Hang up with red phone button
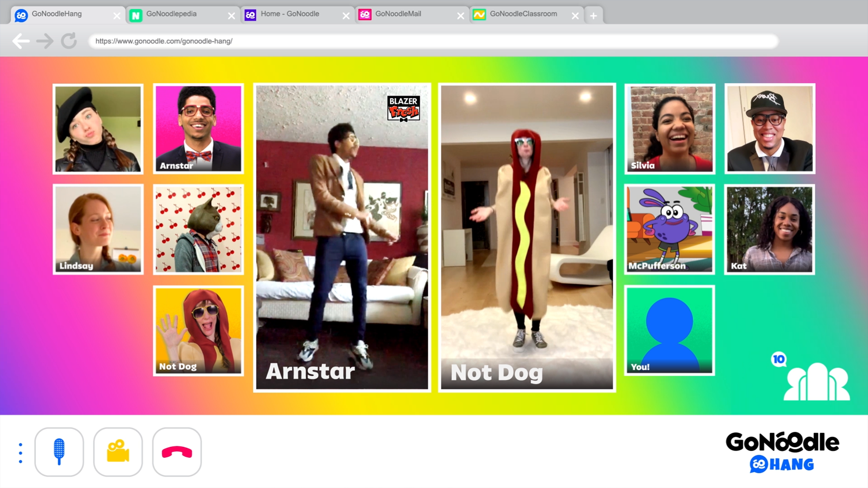 (x=177, y=452)
